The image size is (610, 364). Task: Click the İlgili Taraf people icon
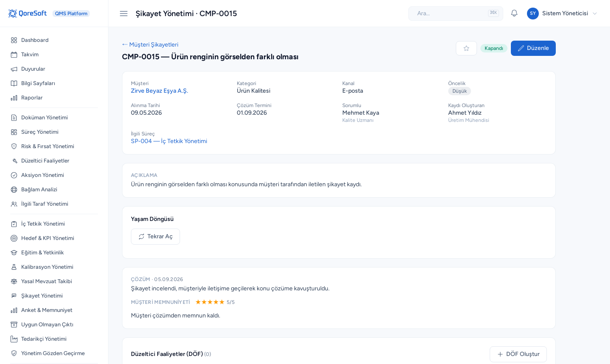pos(14,204)
